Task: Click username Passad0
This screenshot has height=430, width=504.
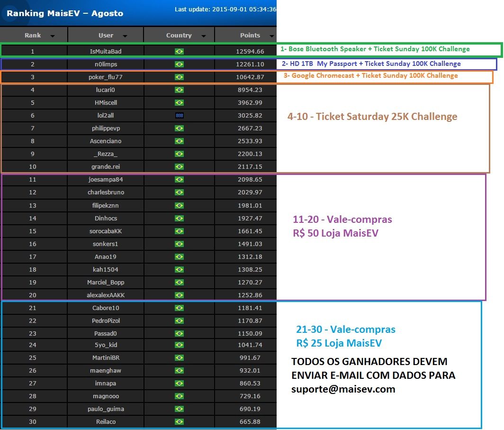Action: [106, 333]
